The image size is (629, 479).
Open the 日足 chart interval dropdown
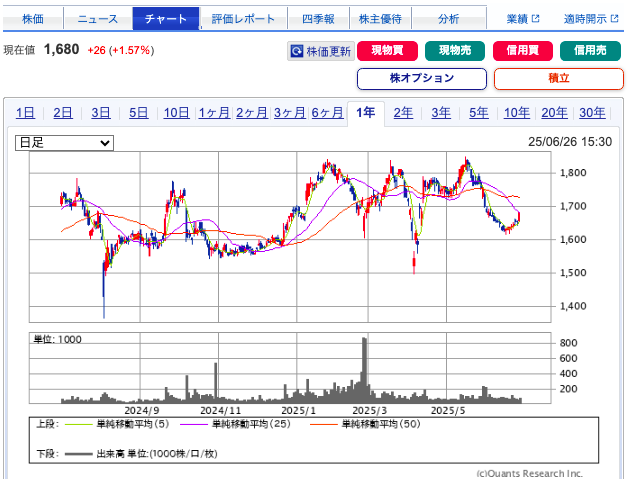click(64, 143)
